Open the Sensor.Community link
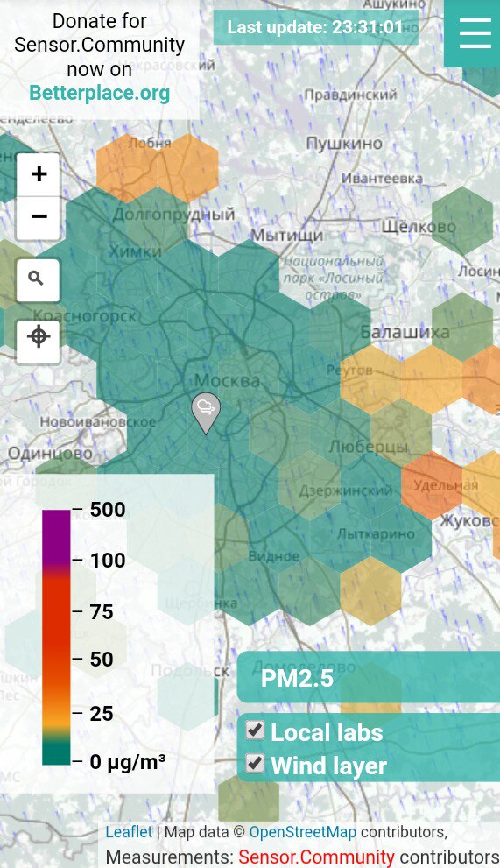500x868 pixels. [x=316, y=857]
